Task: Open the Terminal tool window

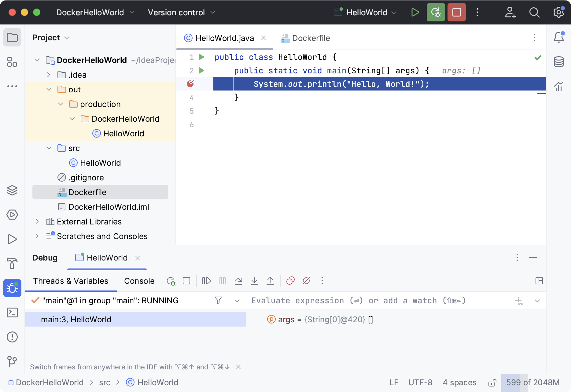Action: [12, 313]
